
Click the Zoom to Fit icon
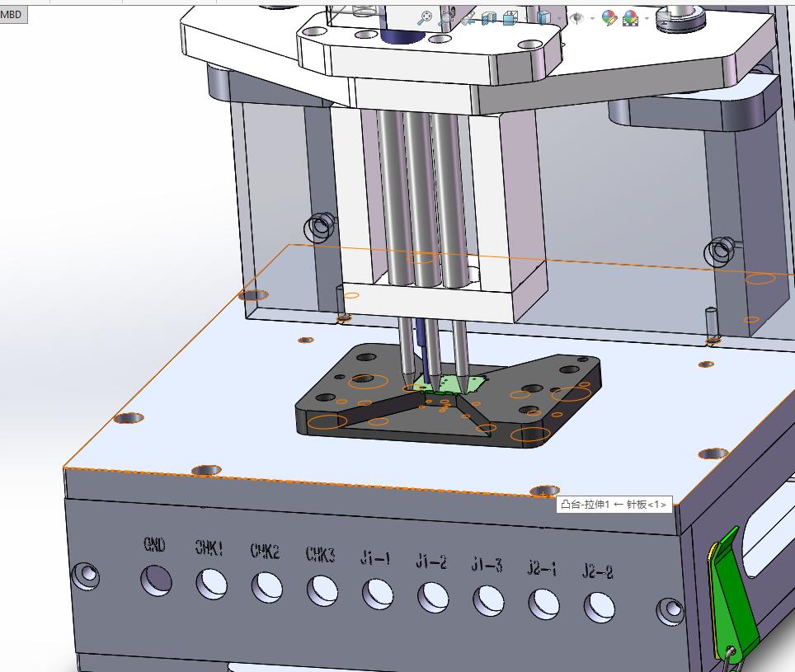[425, 19]
